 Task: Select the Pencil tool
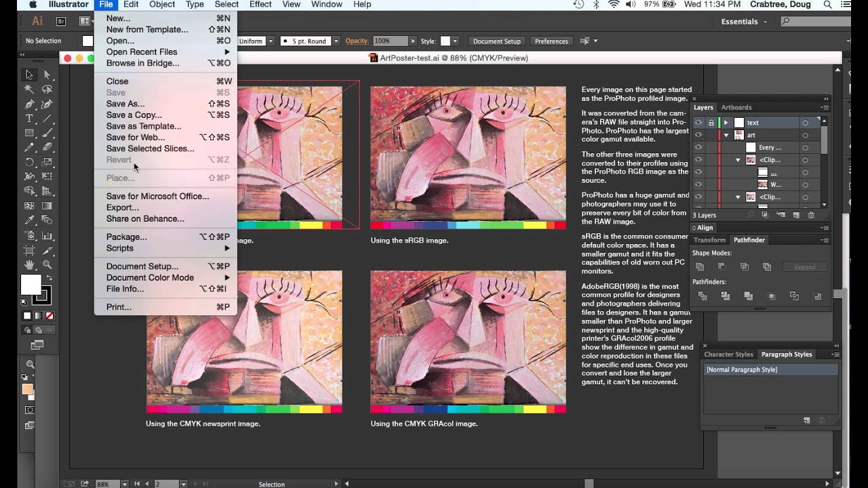[30, 147]
